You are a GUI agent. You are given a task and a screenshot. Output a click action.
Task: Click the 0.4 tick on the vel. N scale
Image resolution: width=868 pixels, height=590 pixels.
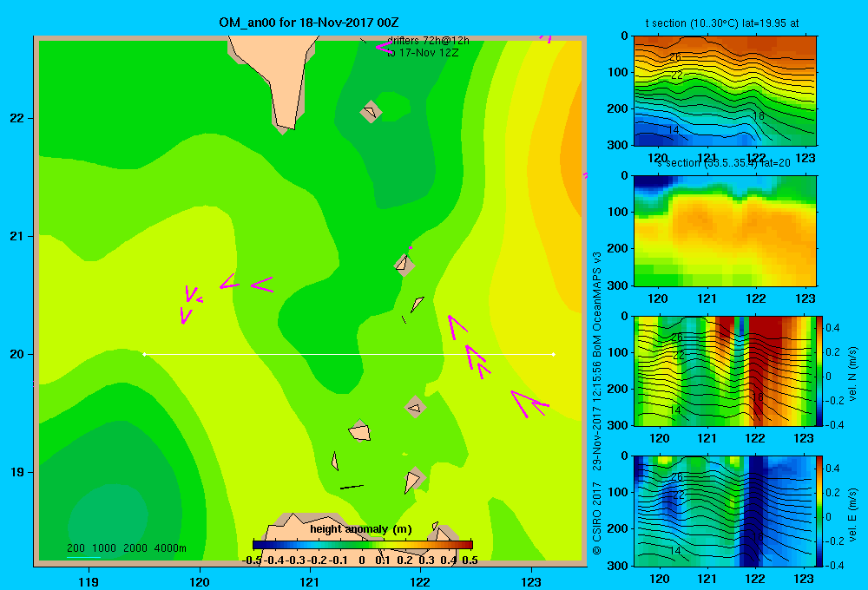click(x=832, y=328)
